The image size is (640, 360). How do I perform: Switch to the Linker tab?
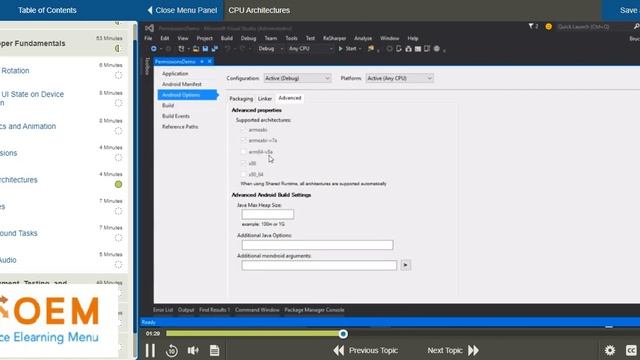click(264, 99)
